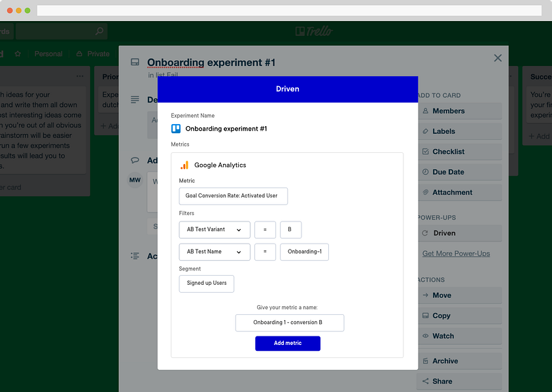Select the Signed up Users segment box
Image resolution: width=552 pixels, height=392 pixels.
coord(206,284)
